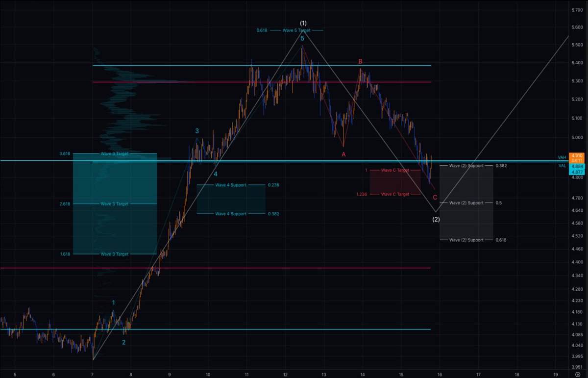
Task: Click the VAH label on price axis
Action: point(562,157)
